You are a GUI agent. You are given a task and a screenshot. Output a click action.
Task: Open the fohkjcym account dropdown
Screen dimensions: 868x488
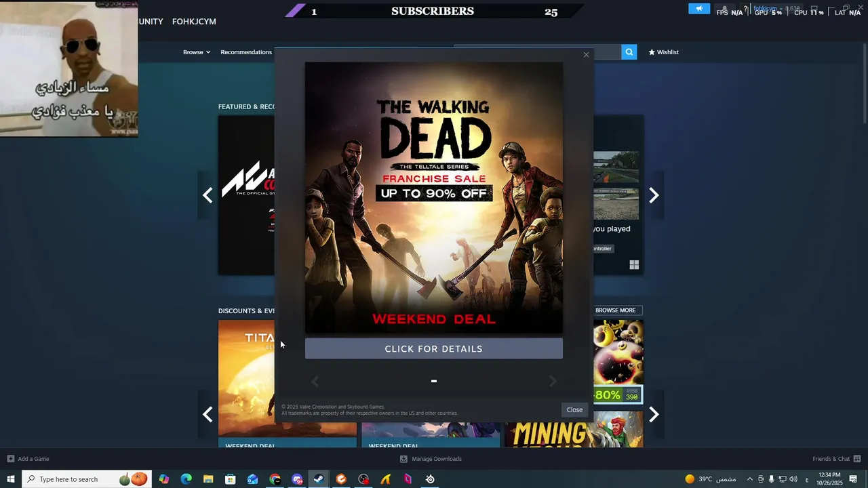pyautogui.click(x=768, y=9)
